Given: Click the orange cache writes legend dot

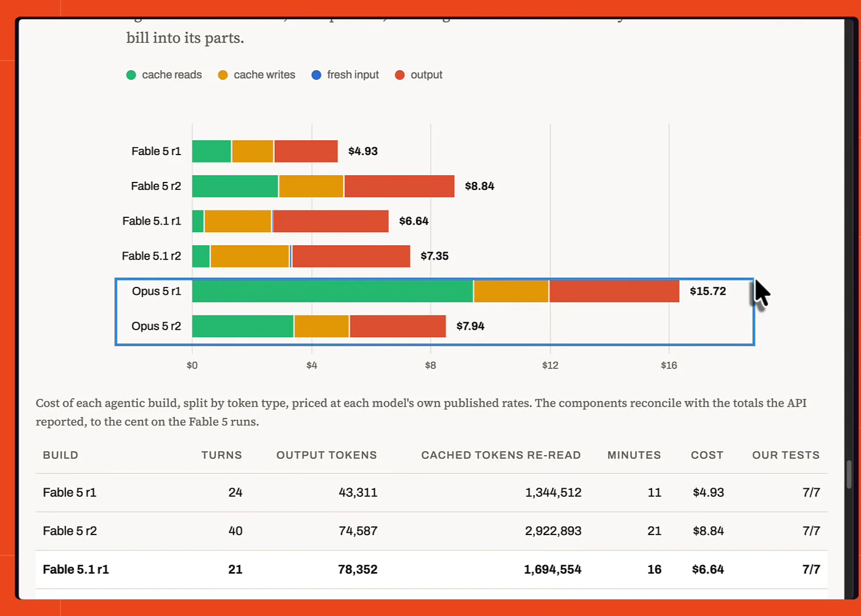Looking at the screenshot, I should tap(223, 75).
